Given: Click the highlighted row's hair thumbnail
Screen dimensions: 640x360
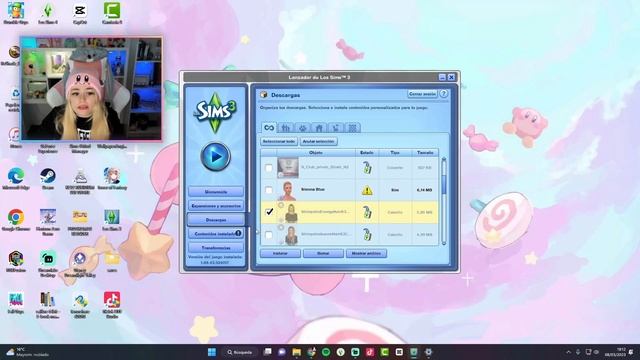Looking at the screenshot, I should pyautogui.click(x=291, y=213).
